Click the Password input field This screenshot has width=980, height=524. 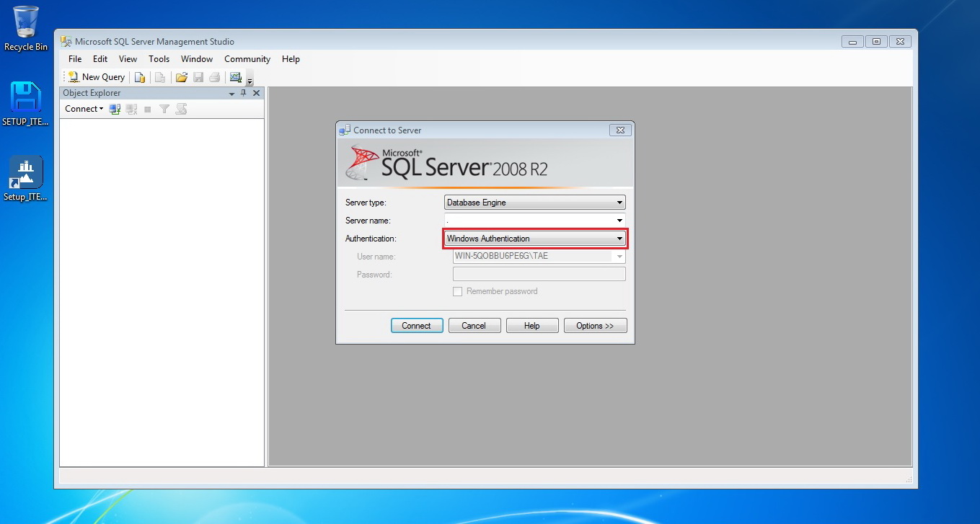pyautogui.click(x=539, y=274)
